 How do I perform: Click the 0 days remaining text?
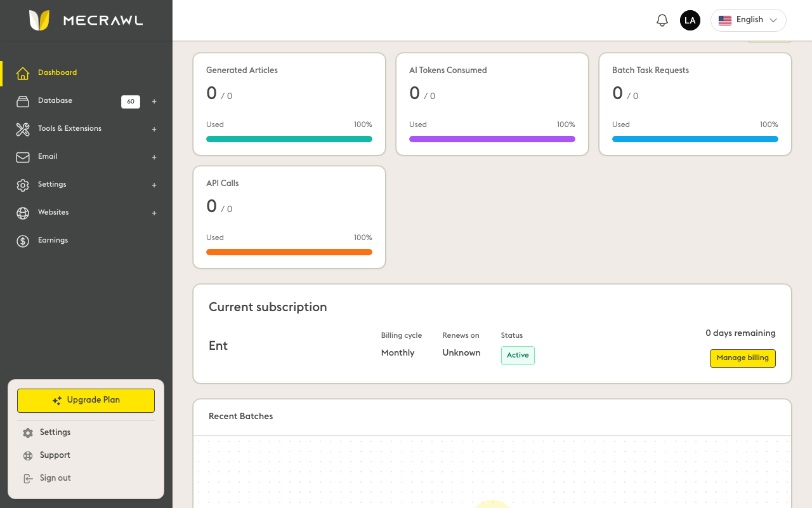[x=740, y=333]
